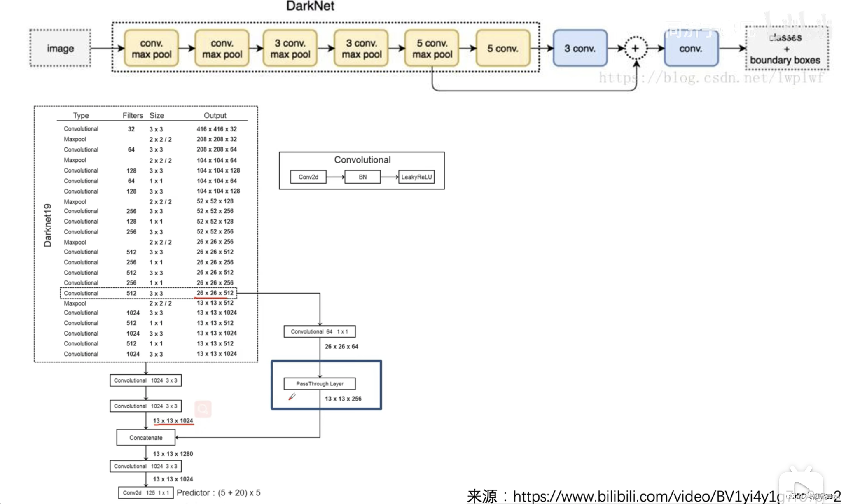Click the PassThrough Layer box

pyautogui.click(x=320, y=383)
